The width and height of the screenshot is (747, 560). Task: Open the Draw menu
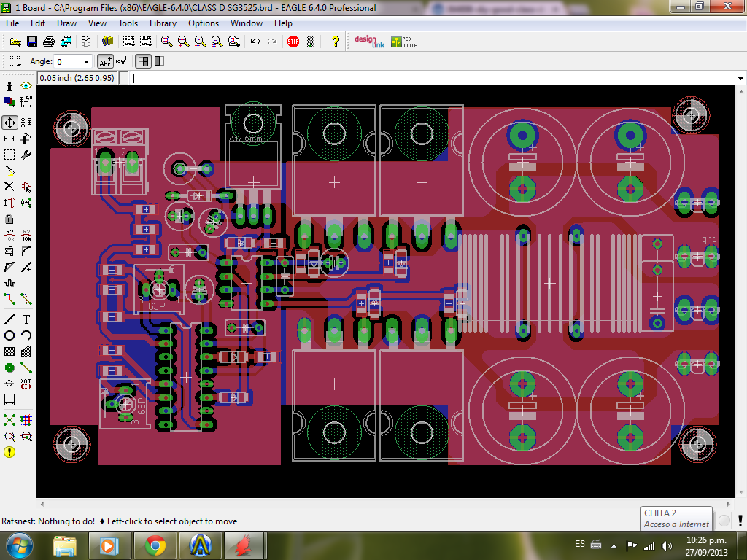click(66, 23)
